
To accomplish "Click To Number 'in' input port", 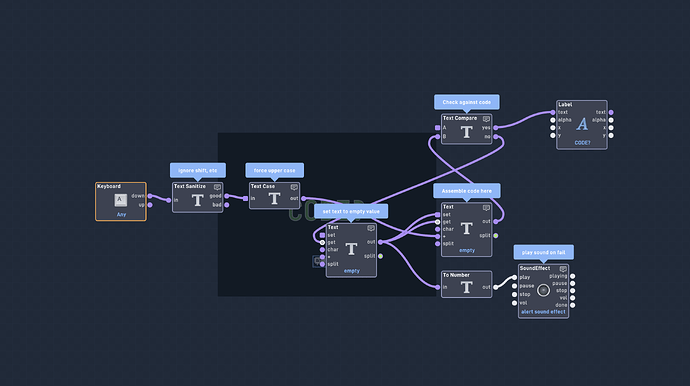I will (x=437, y=287).
